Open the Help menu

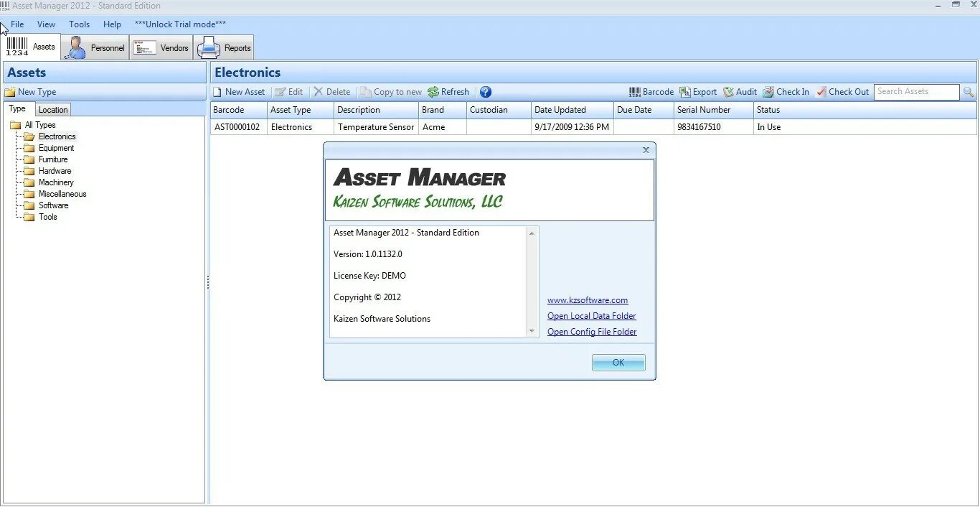click(112, 24)
